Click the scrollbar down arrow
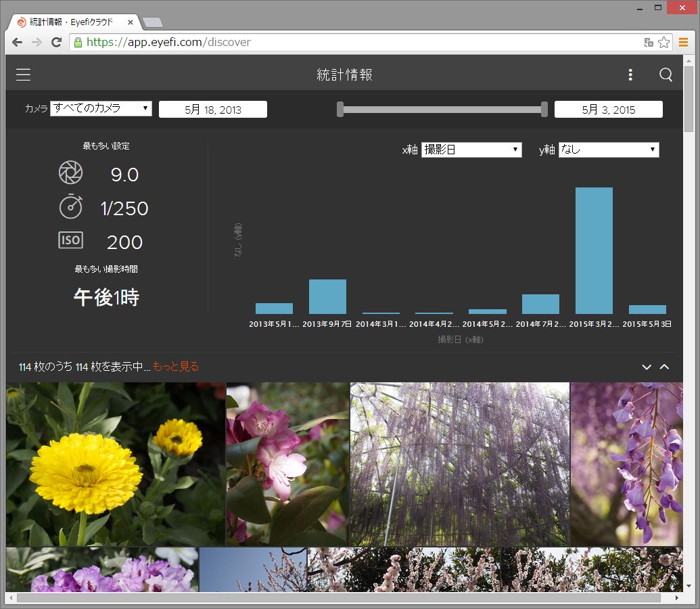This screenshot has height=609, width=700. tap(689, 586)
